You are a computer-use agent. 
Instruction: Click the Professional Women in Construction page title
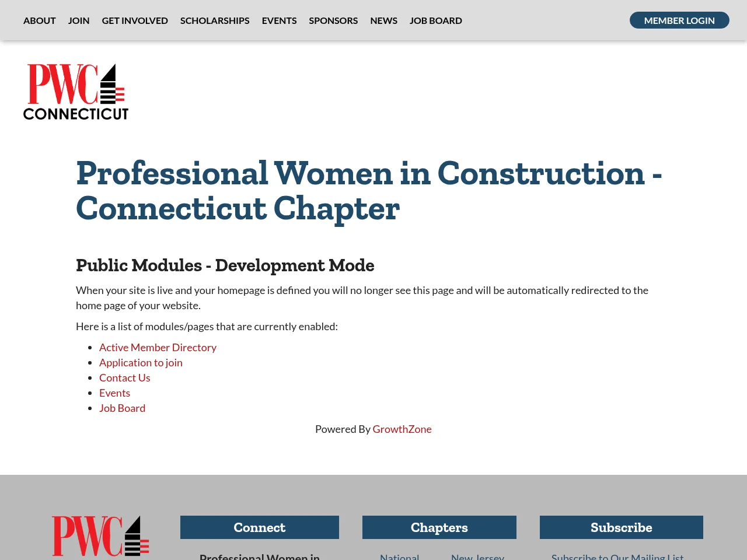(x=369, y=191)
